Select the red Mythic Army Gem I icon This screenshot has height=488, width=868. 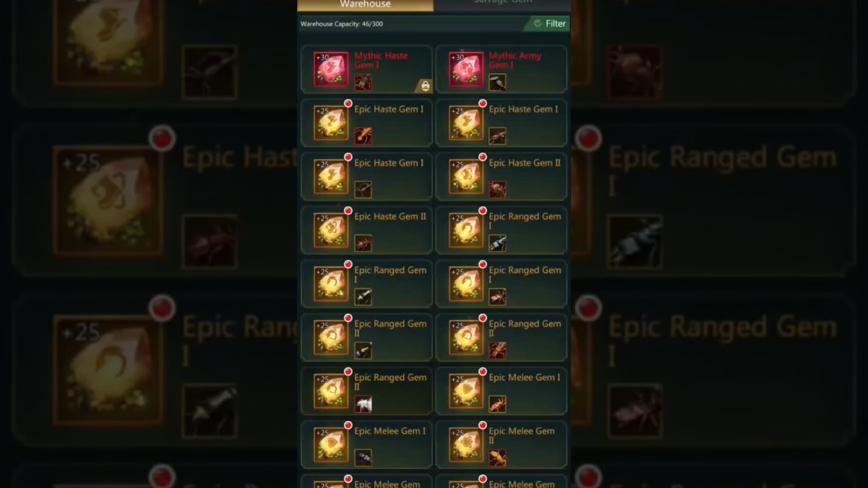466,69
